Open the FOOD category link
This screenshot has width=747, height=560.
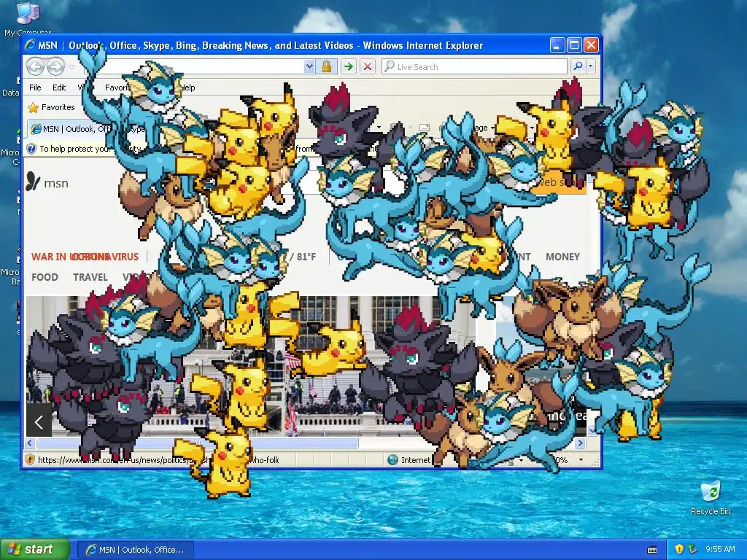point(44,277)
